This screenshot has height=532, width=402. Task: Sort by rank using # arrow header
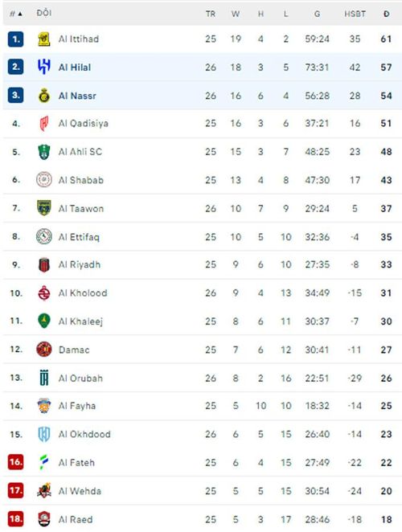pyautogui.click(x=15, y=14)
